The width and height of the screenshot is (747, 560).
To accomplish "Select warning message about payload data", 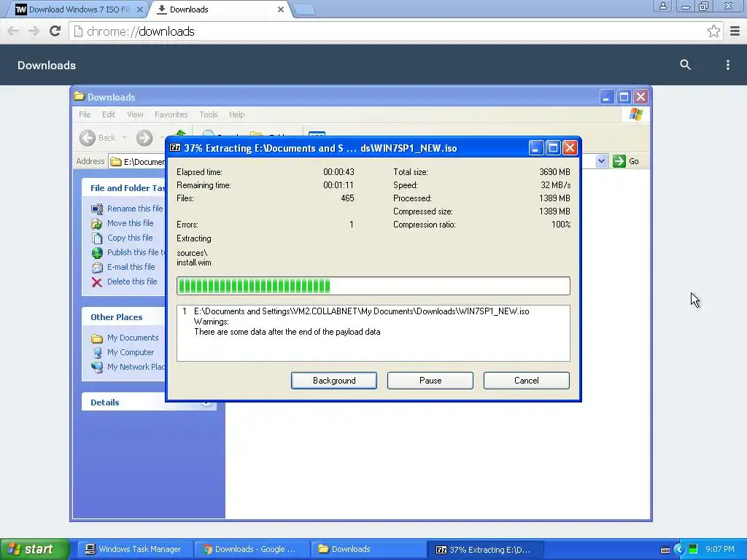I will (x=287, y=332).
